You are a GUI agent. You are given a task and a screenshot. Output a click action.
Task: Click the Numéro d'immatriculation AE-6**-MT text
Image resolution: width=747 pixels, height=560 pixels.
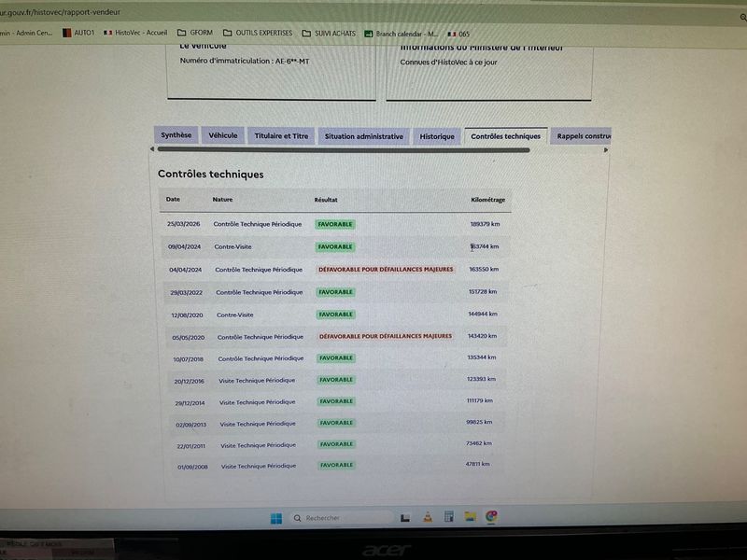245,61
